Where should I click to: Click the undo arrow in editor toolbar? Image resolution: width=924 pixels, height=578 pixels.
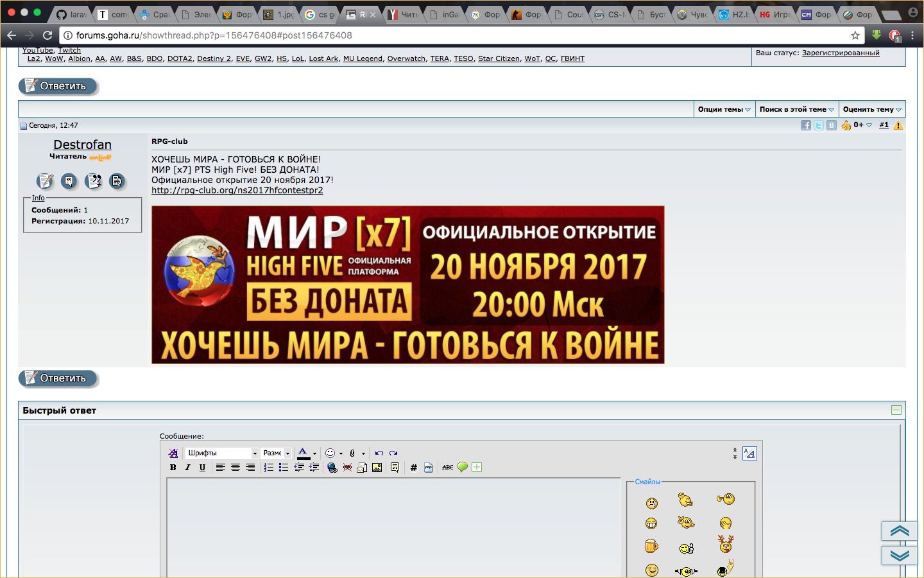point(379,453)
